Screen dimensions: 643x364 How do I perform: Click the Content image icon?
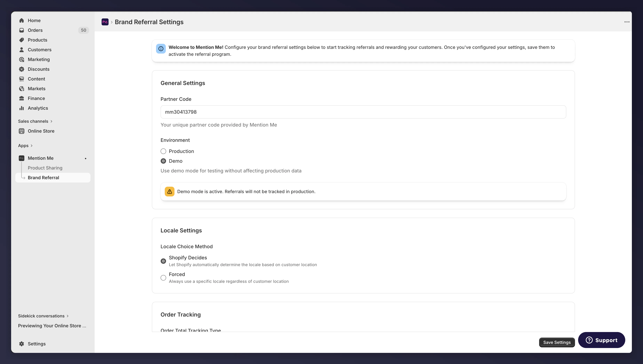pos(22,79)
